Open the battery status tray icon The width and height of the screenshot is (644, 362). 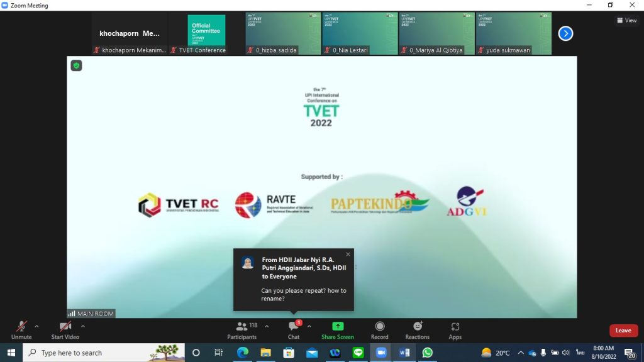pos(555,353)
